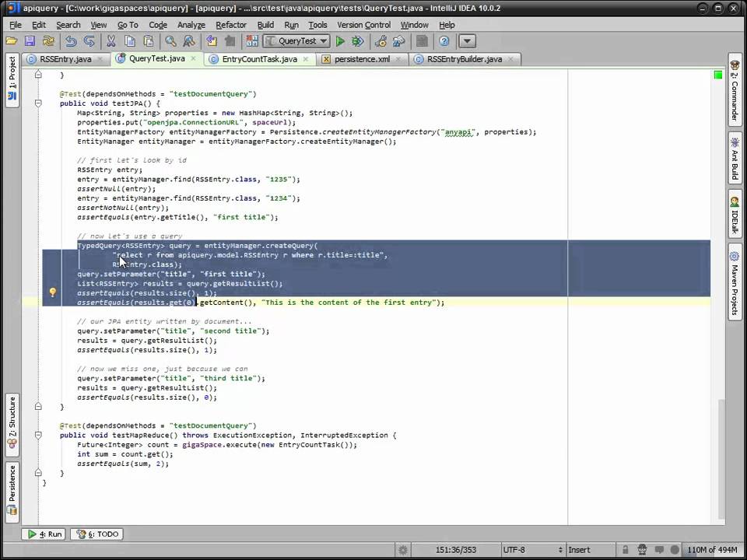The height and width of the screenshot is (560, 747).
Task: Open the Run tool window button
Action: pyautogui.click(x=44, y=534)
